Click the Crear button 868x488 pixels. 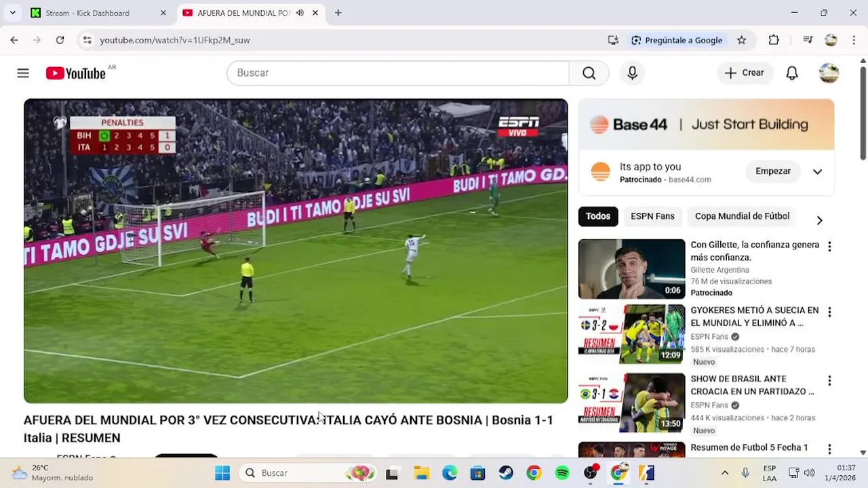tap(745, 73)
